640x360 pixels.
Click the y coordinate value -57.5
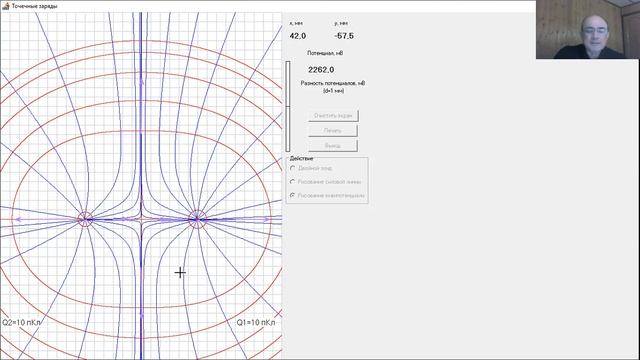tap(344, 36)
